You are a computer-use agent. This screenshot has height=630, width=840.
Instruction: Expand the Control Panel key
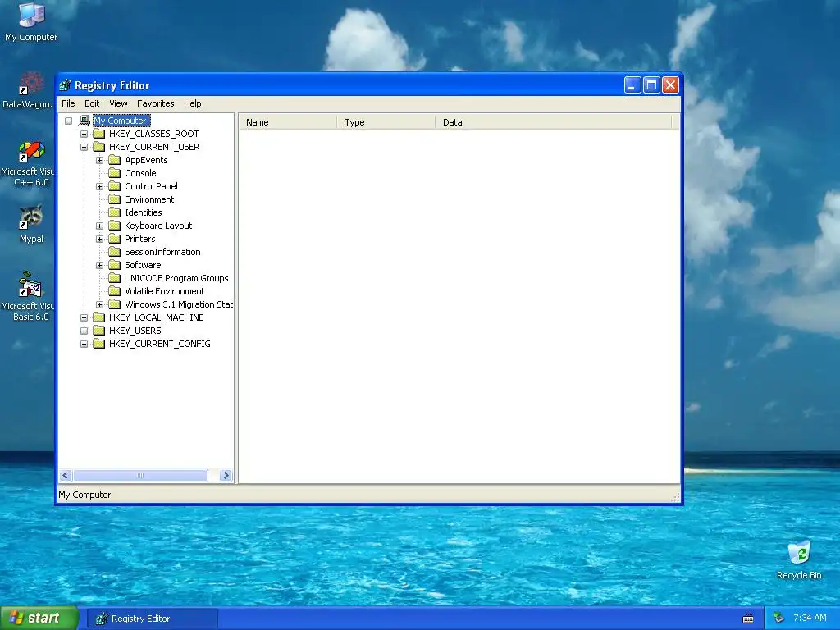tap(99, 186)
